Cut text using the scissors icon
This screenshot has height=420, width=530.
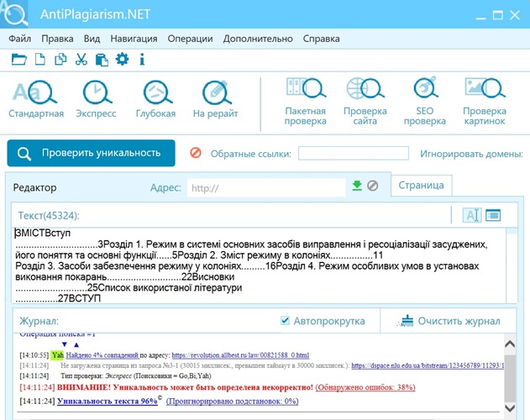click(x=81, y=60)
